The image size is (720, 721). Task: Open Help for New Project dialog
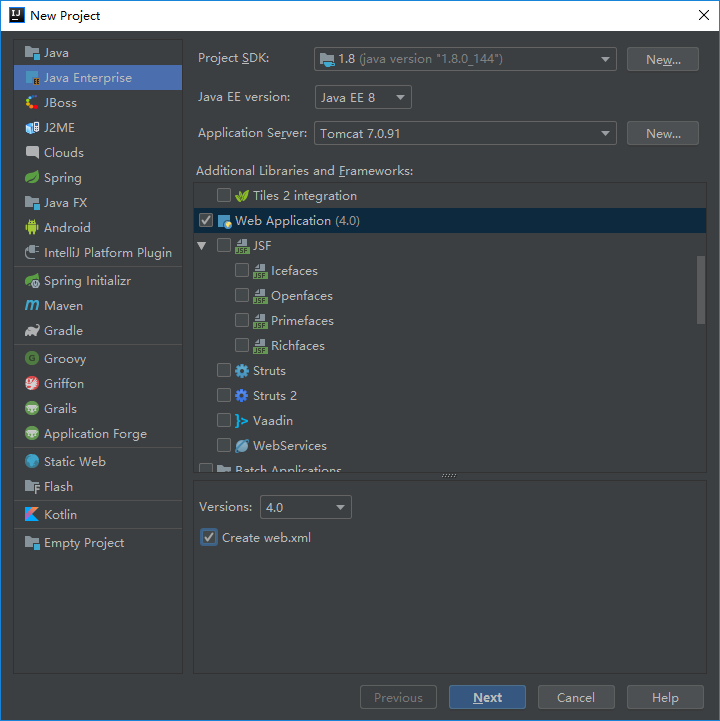click(665, 698)
